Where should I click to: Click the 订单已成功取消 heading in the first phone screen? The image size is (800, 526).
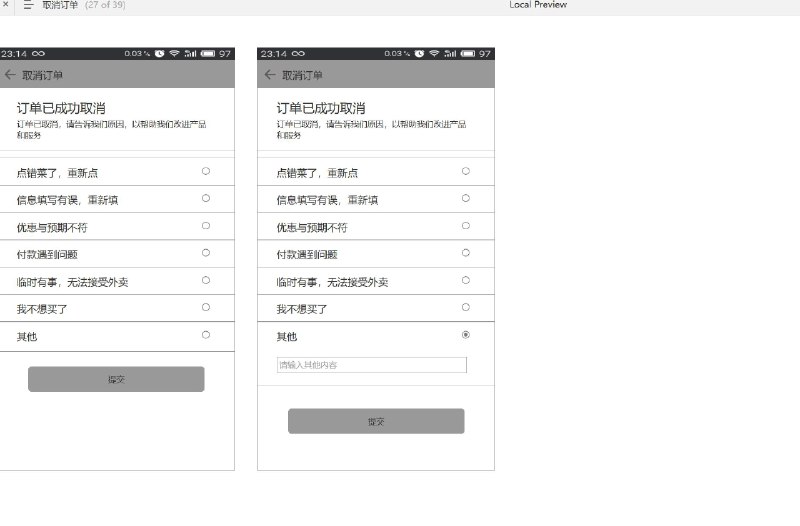[x=61, y=108]
